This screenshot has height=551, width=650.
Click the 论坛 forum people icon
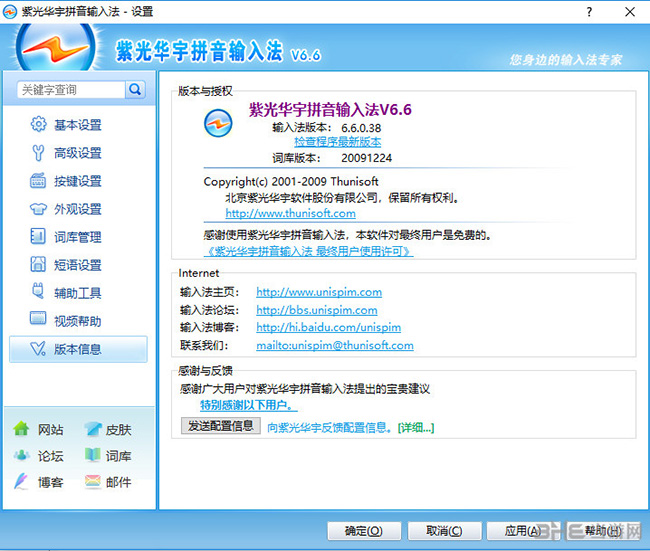click(x=22, y=455)
